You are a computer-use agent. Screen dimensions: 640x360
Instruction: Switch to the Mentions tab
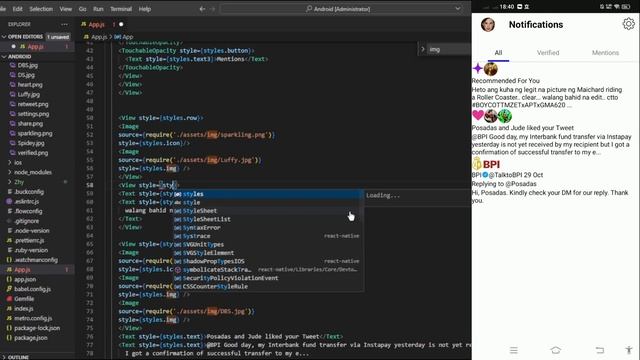(x=605, y=53)
